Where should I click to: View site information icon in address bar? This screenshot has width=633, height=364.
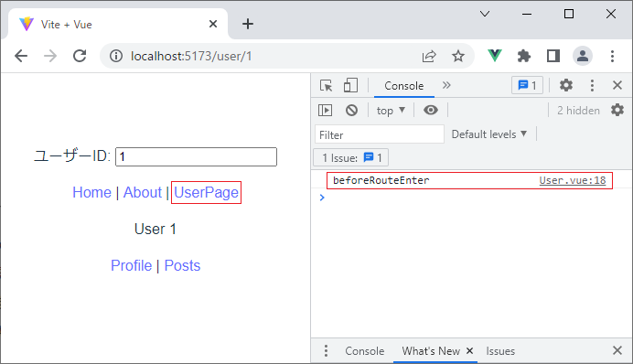[116, 56]
